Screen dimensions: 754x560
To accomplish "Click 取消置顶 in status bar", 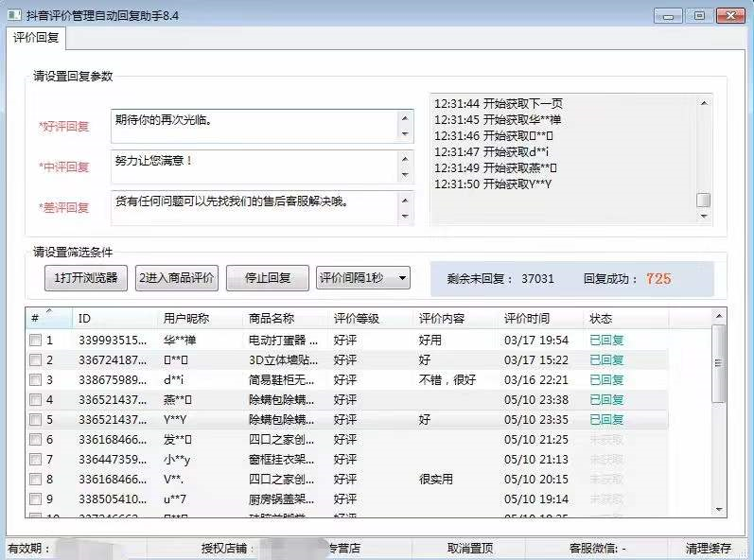I will point(470,549).
